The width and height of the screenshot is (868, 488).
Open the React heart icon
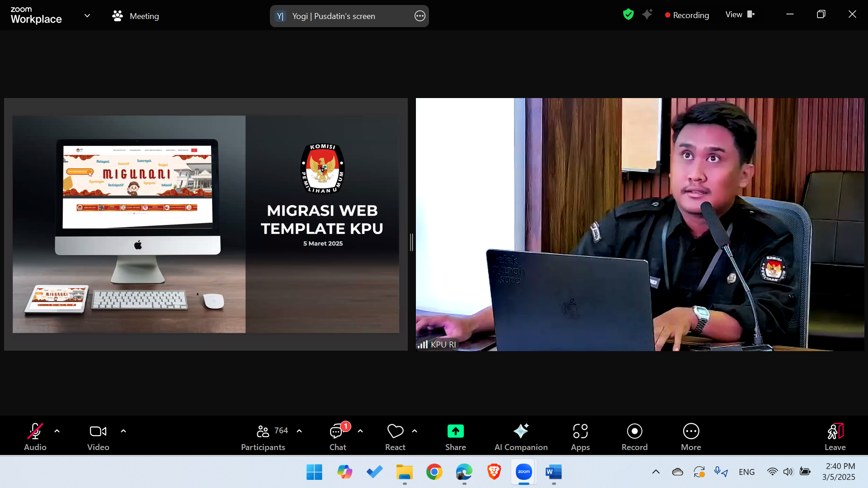tap(395, 432)
